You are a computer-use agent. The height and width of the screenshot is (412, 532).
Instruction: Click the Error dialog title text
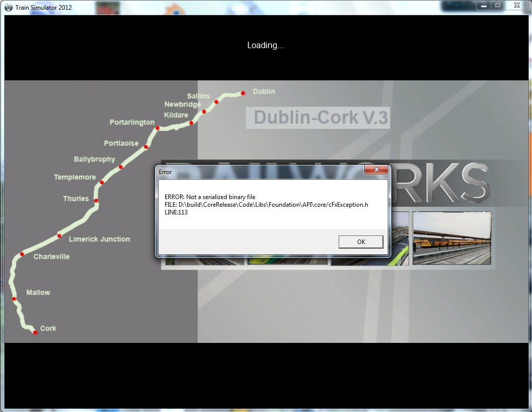click(x=165, y=172)
